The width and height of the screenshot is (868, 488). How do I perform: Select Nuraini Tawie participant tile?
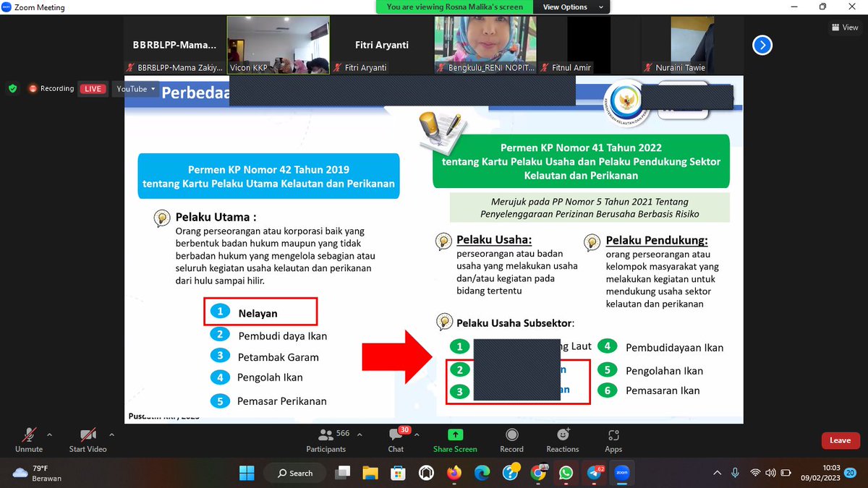tap(692, 45)
